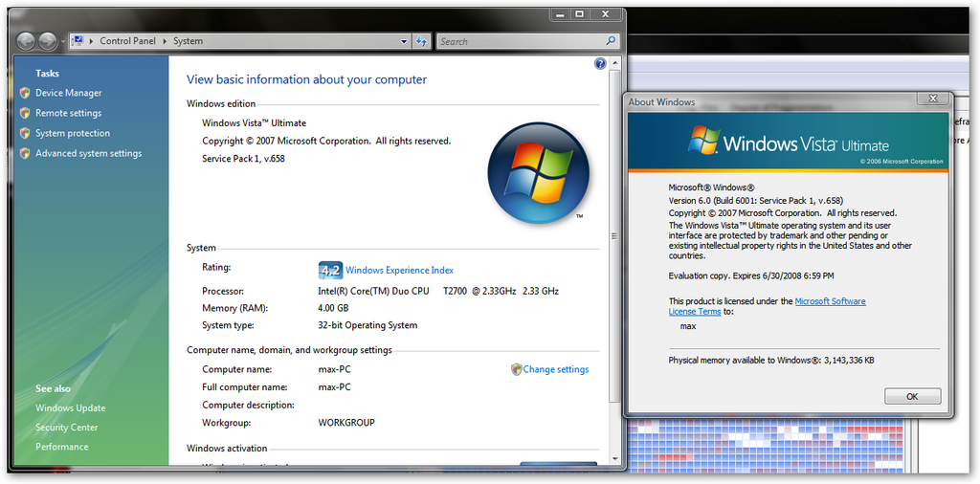Screen dimensions: 980x484
Task: Open Advanced system settings task
Action: (x=88, y=153)
